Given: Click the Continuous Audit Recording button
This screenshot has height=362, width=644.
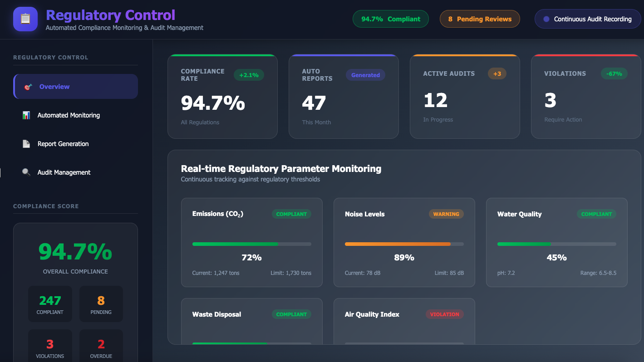Looking at the screenshot, I should coord(589,19).
